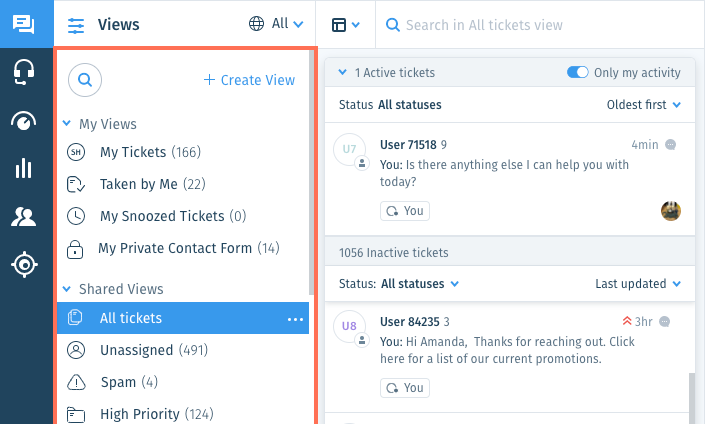Click the round search icon in views panel
Image resolution: width=705 pixels, height=424 pixels.
(85, 80)
